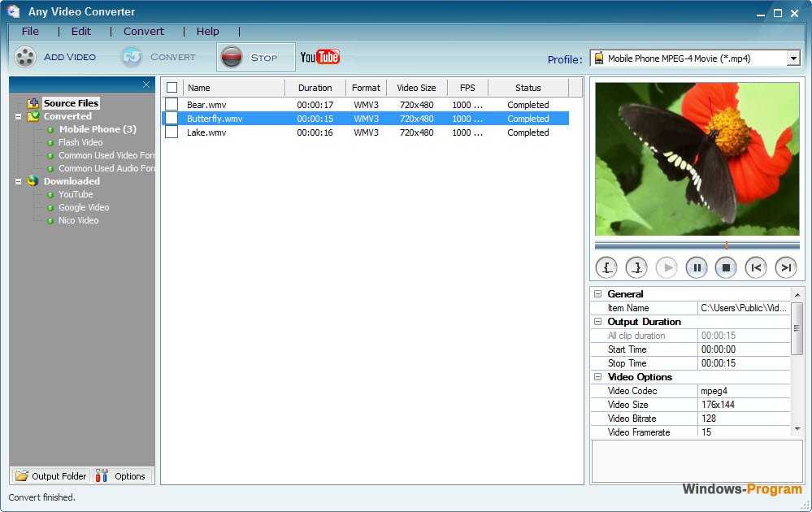This screenshot has width=812, height=512.
Task: Select the Lake.wmv file name
Action: pos(206,132)
